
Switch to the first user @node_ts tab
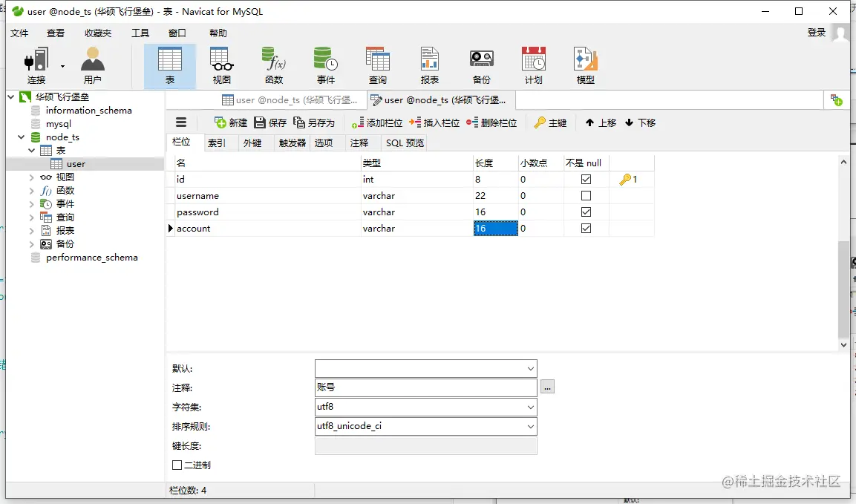pos(290,100)
